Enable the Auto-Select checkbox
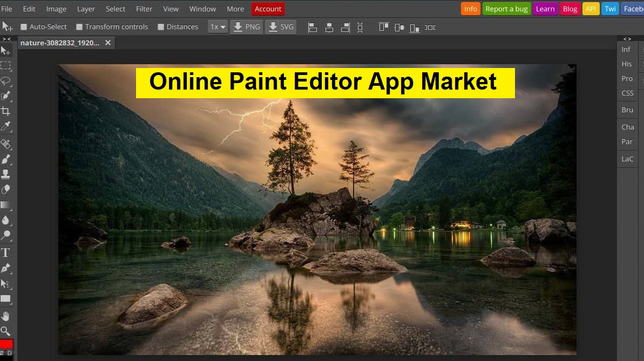This screenshot has width=644, height=361. point(23,26)
